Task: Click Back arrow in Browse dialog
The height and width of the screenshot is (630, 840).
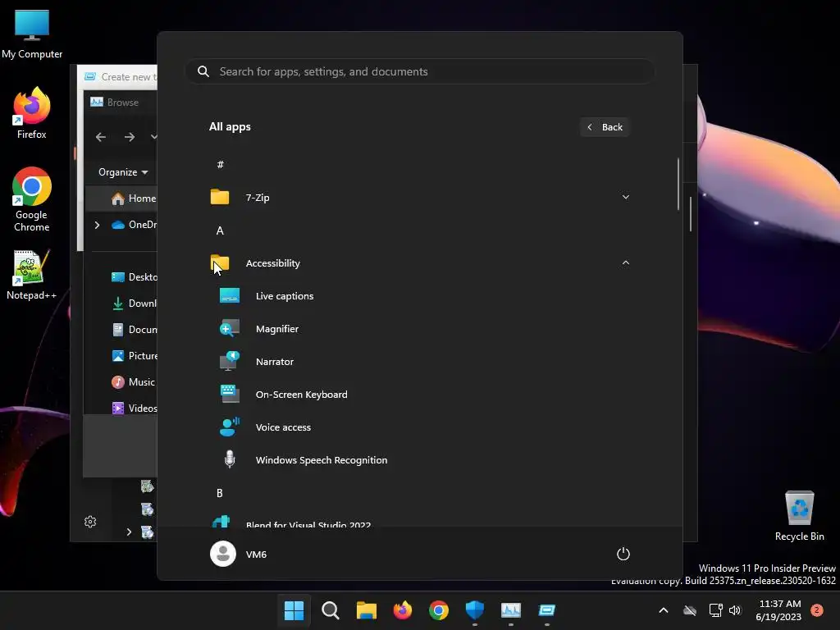Action: (x=101, y=137)
